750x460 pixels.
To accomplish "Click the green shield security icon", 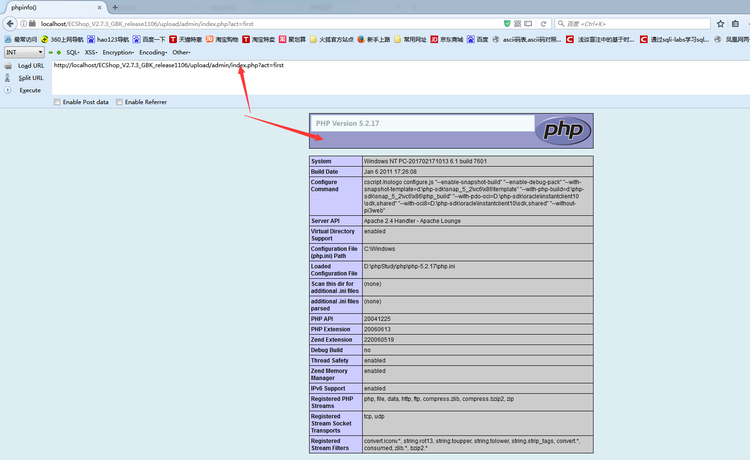I will (x=507, y=22).
